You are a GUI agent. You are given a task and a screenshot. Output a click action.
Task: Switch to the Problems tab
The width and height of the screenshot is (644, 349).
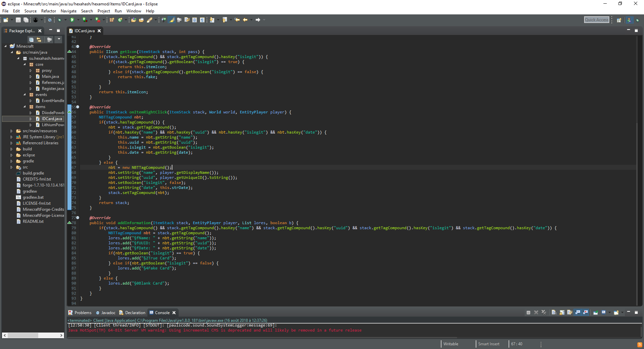pyautogui.click(x=80, y=313)
